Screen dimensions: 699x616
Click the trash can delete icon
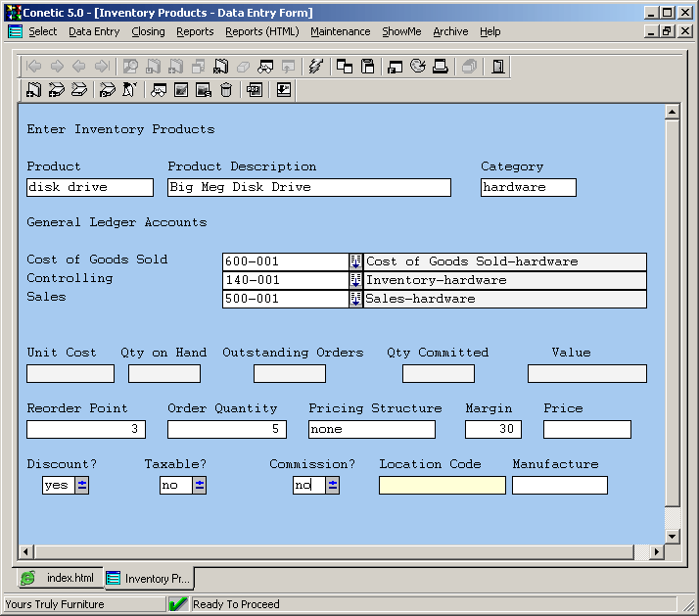pos(227,90)
